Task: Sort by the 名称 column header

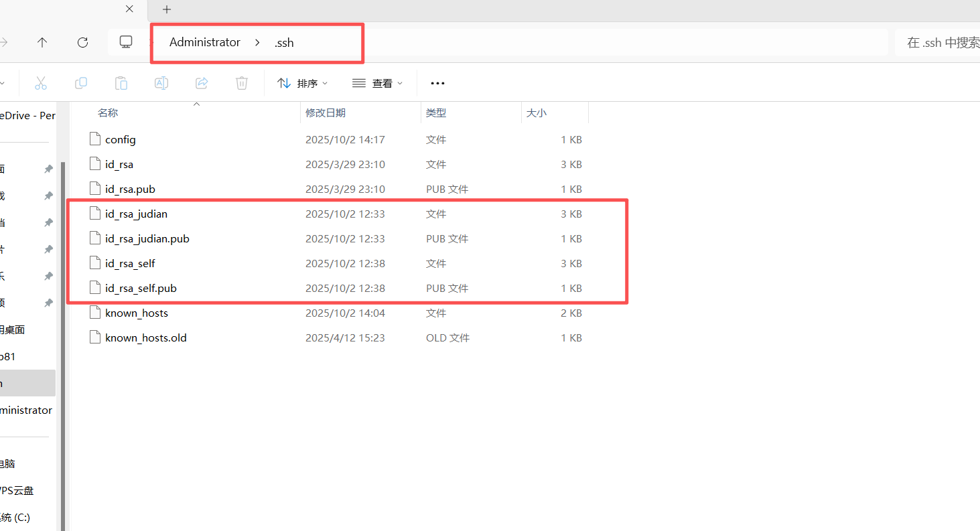Action: point(108,112)
